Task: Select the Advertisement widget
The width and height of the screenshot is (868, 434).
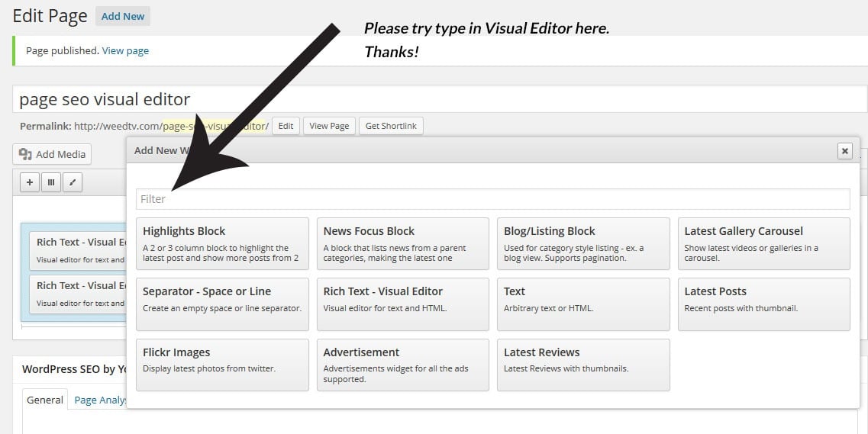Action: tap(403, 365)
